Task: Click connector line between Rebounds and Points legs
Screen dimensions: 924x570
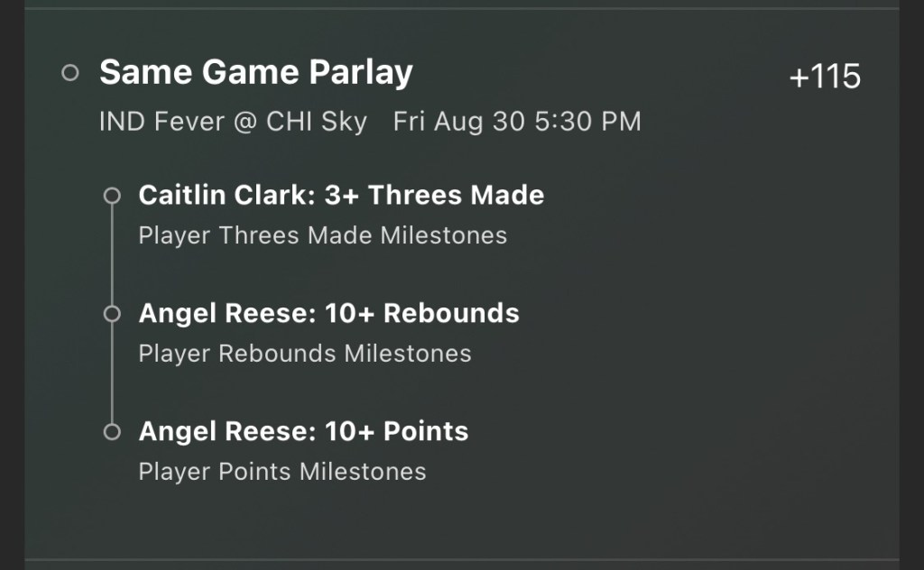Action: (x=112, y=373)
